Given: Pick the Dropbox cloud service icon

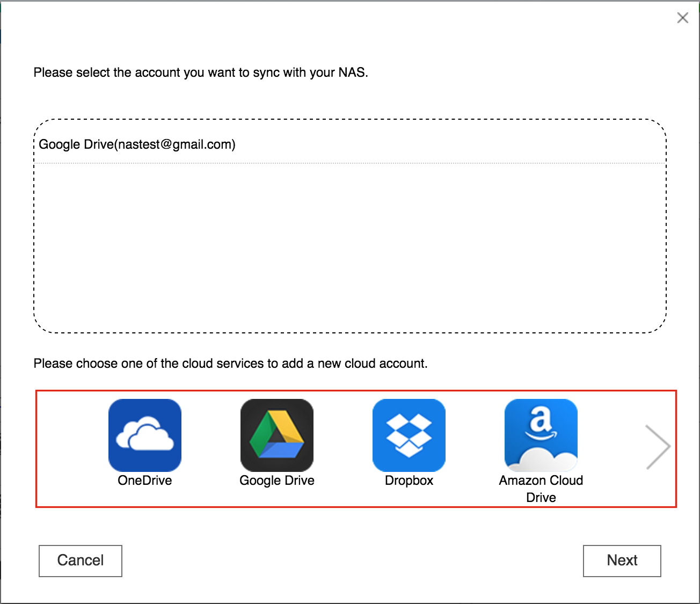Looking at the screenshot, I should pyautogui.click(x=409, y=435).
